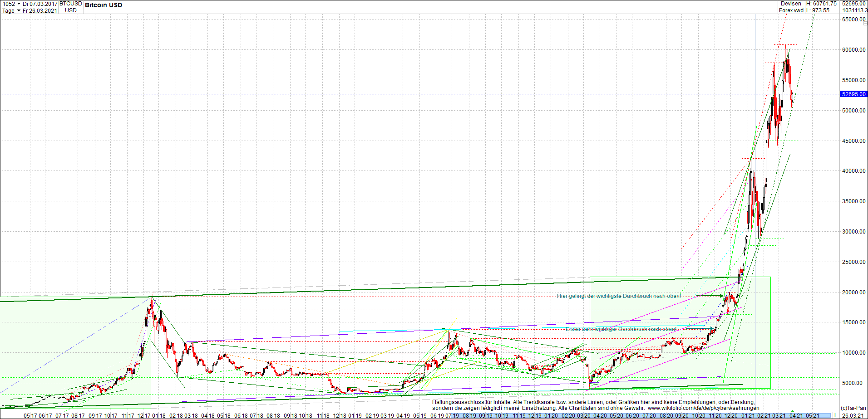Open the wikifolio.com cyberwaehrungen link
The image size is (868, 419).
coord(704,408)
